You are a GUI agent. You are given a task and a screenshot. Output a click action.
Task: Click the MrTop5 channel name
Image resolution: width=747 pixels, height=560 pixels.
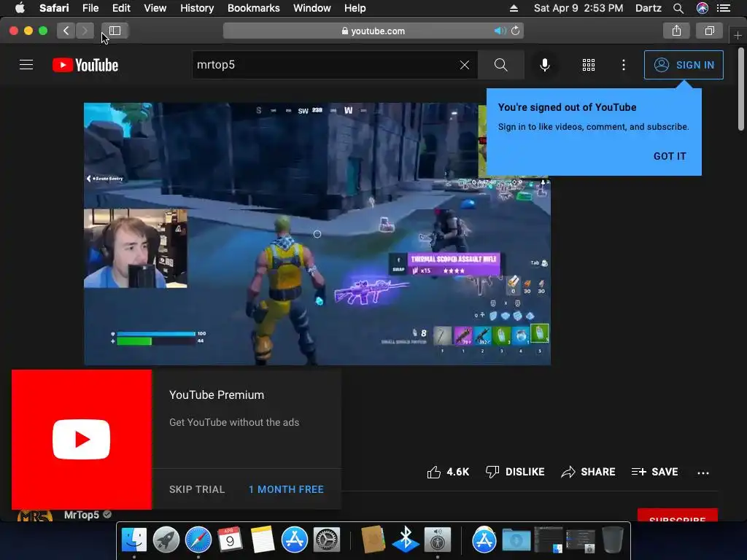[82, 515]
